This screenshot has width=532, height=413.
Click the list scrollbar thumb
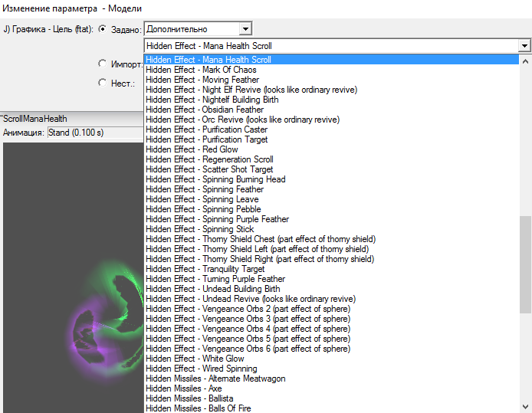[525, 264]
